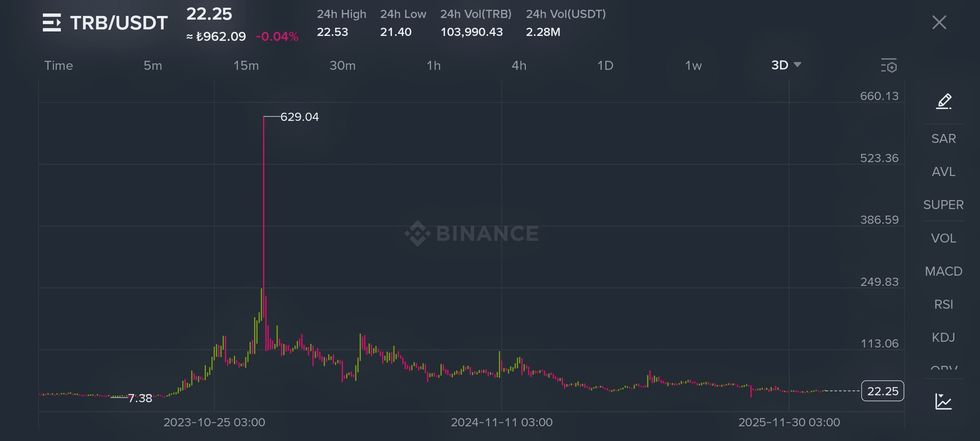Click the line chart icon at bottom right
980x441 pixels.
[943, 401]
